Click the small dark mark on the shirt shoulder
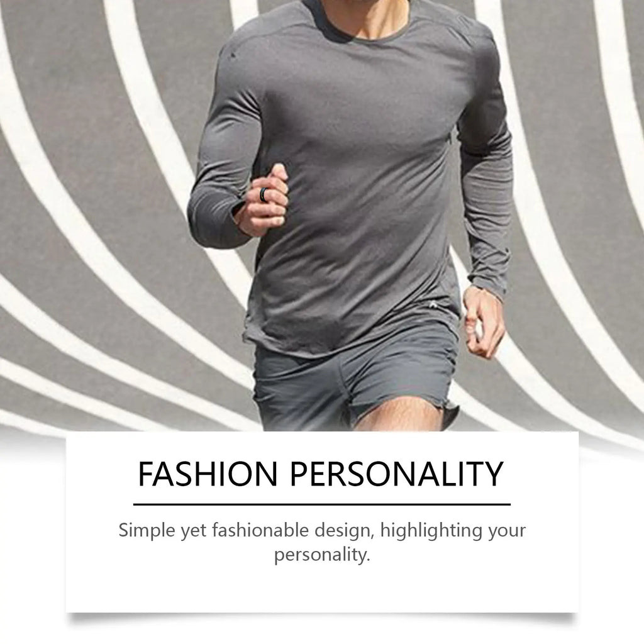 (x=233, y=54)
